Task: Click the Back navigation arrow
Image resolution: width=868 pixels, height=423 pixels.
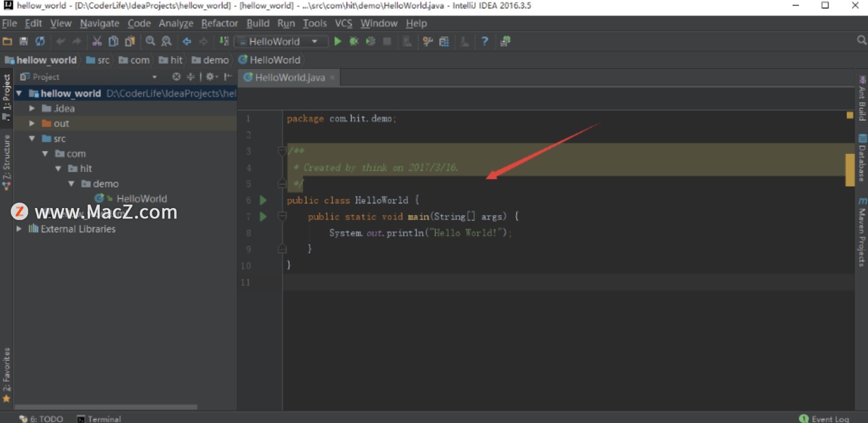Action: tap(187, 41)
